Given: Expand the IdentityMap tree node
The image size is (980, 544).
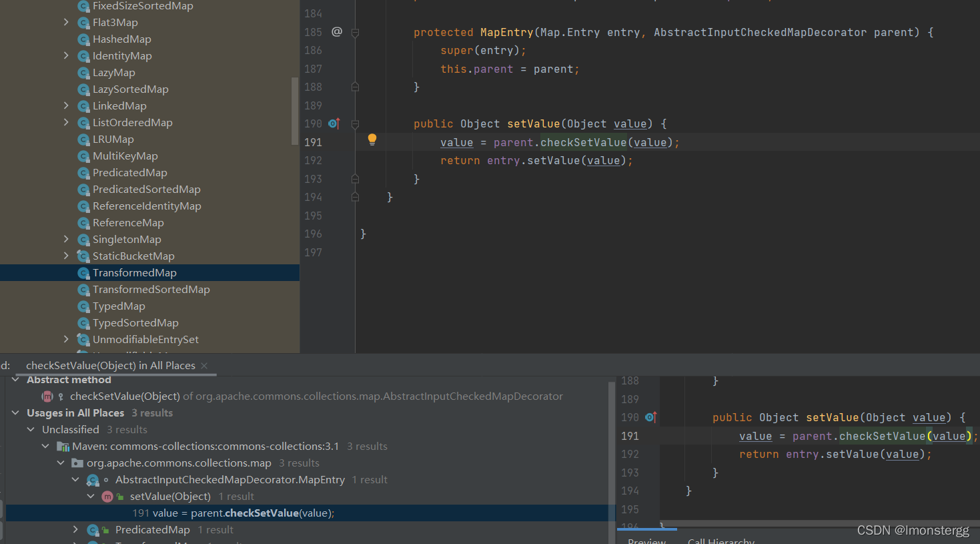Looking at the screenshot, I should pyautogui.click(x=66, y=56).
